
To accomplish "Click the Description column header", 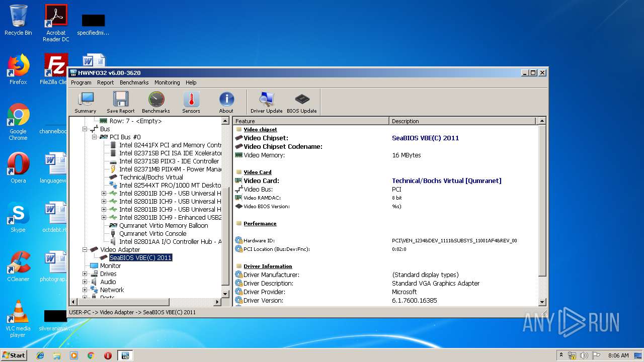I will coord(463,121).
